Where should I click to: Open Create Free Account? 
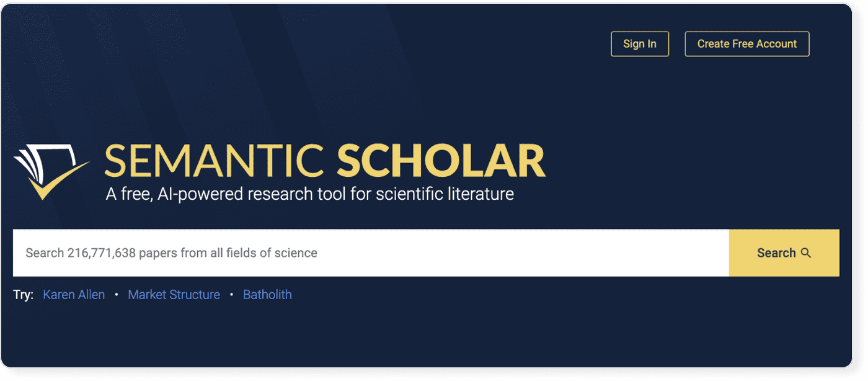746,43
